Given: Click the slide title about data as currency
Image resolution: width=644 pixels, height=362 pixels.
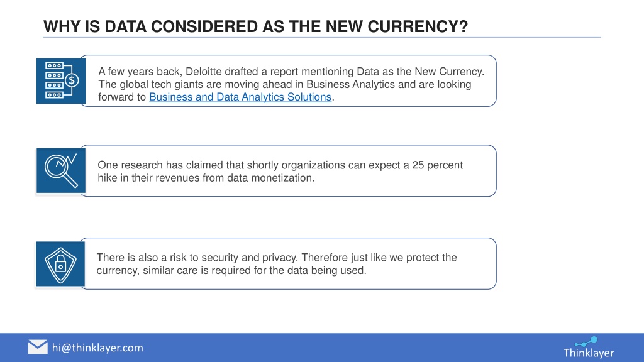Looking at the screenshot, I should (255, 26).
